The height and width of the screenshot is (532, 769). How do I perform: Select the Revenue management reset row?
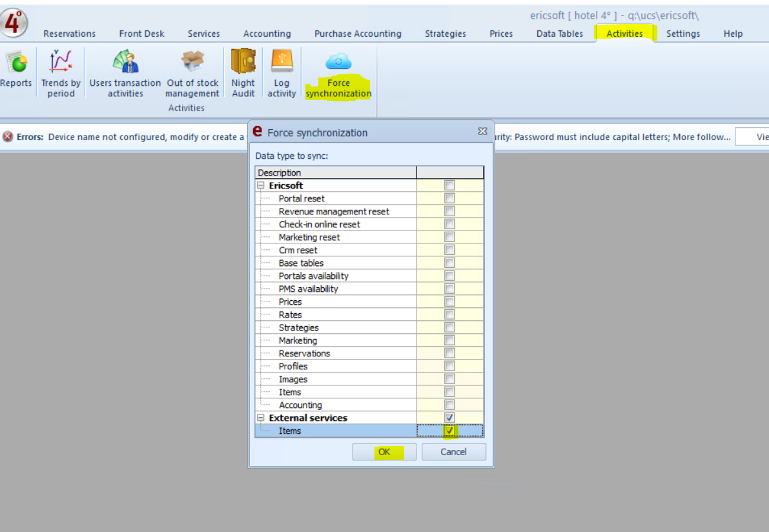click(x=334, y=211)
